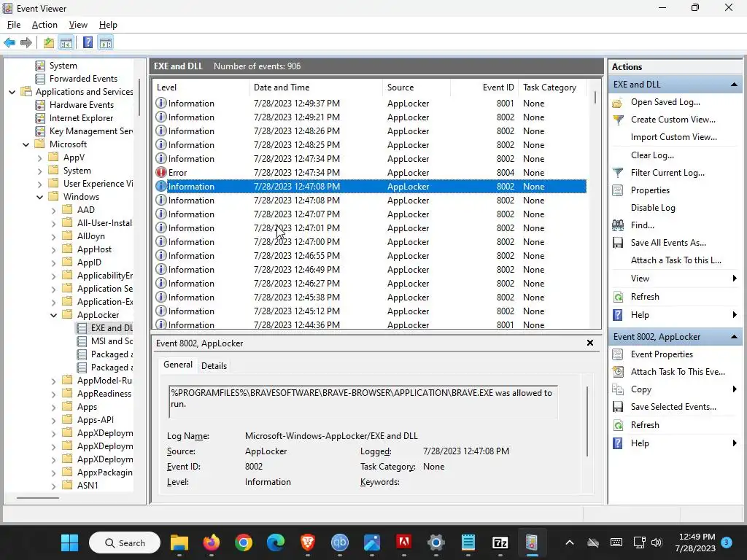The width and height of the screenshot is (747, 560).
Task: Open the Action menu
Action: [44, 25]
